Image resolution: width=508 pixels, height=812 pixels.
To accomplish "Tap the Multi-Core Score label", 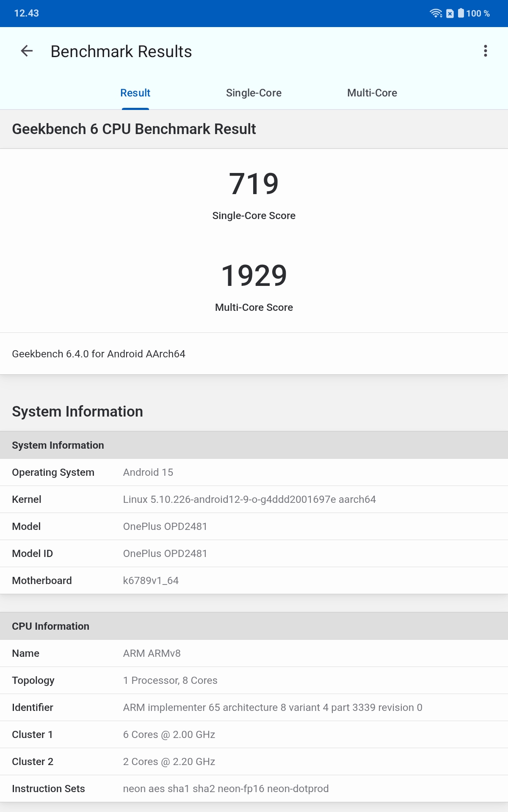I will tap(254, 307).
